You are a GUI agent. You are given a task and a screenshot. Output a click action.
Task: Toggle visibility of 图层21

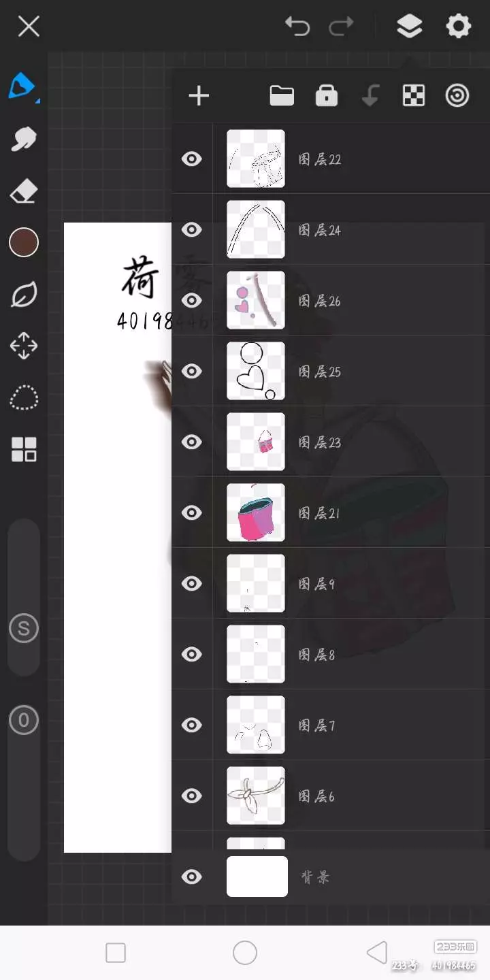pyautogui.click(x=192, y=512)
